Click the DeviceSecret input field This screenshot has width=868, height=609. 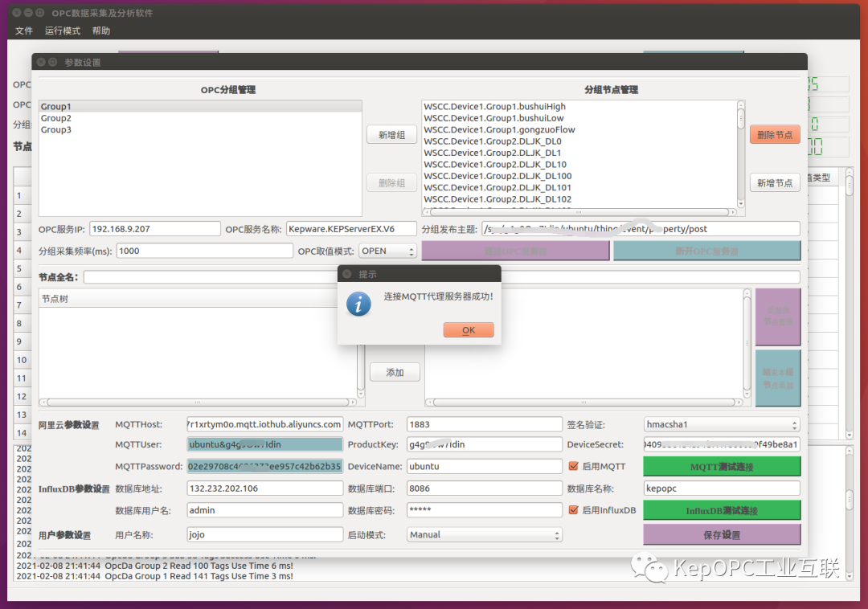tap(722, 444)
